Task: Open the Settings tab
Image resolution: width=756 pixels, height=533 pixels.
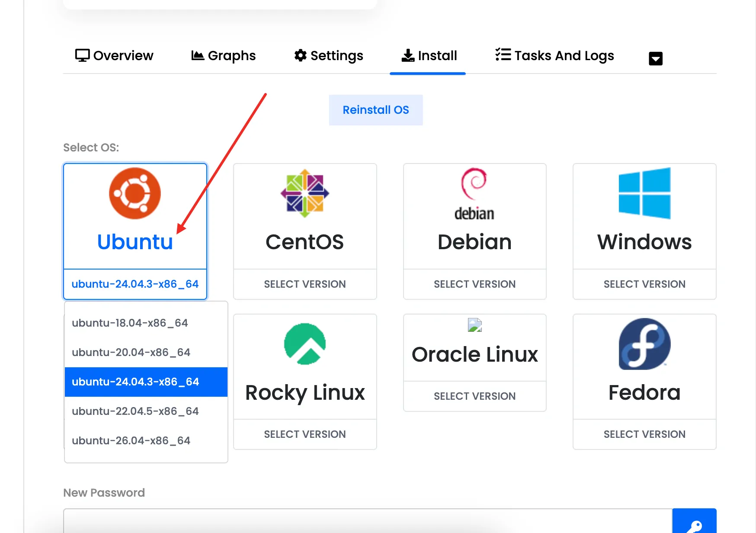Action: click(x=329, y=55)
